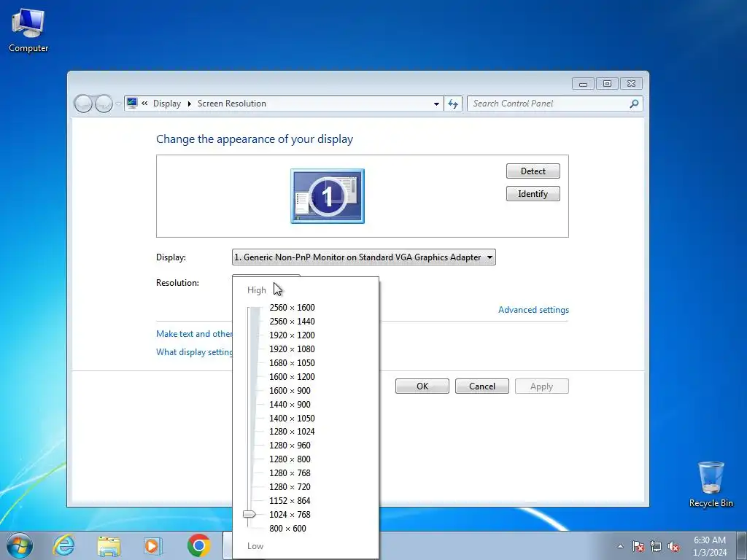Expand the address bar history dropdown
Image resolution: width=747 pixels, height=560 pixels.
pos(436,104)
